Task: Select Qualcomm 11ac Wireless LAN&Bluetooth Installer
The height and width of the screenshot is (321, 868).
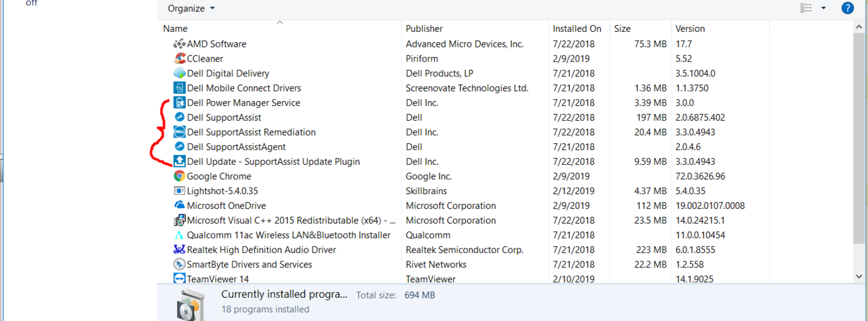Action: [x=289, y=235]
